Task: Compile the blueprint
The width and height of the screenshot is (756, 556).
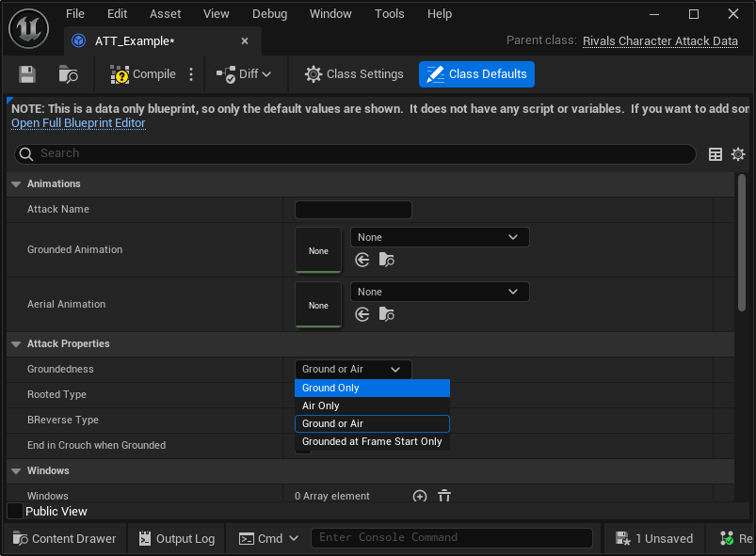Action: point(143,74)
